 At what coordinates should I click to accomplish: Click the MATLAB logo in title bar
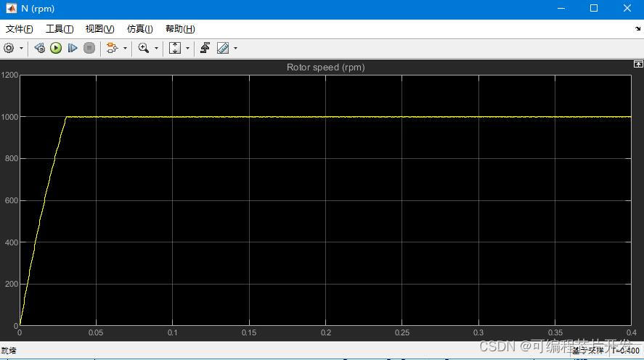point(11,9)
